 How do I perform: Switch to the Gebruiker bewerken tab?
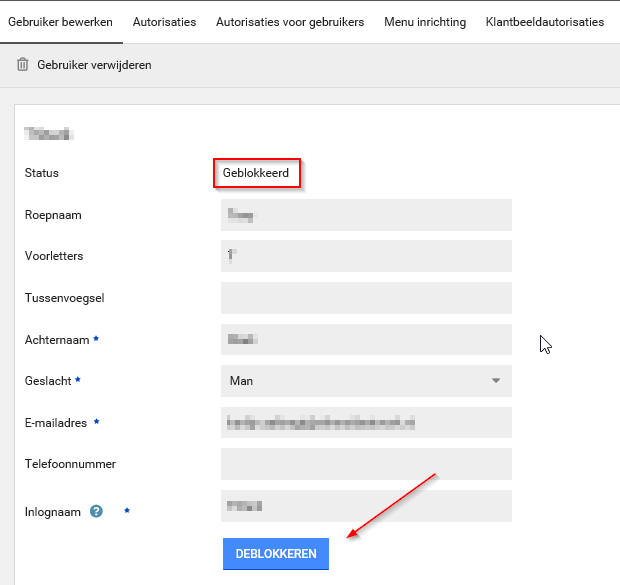(x=60, y=22)
